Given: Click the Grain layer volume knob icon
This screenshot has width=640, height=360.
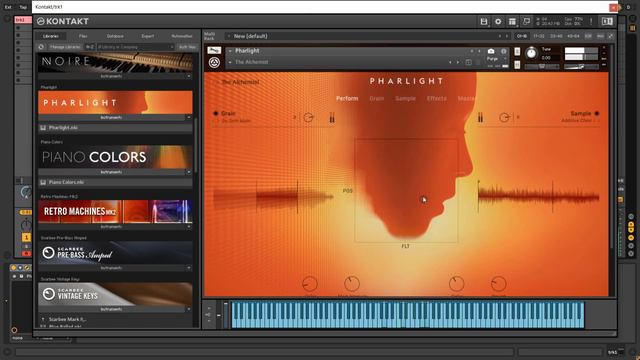Looking at the screenshot, I should 309,118.
